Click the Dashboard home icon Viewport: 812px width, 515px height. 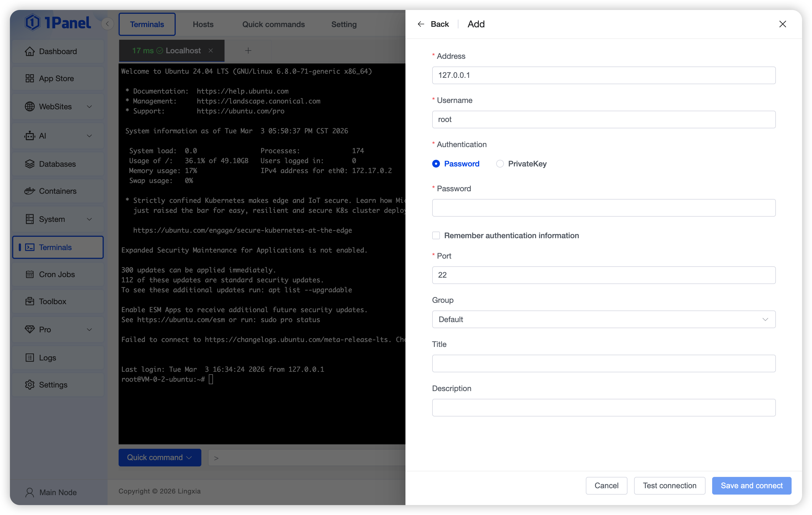(x=30, y=51)
